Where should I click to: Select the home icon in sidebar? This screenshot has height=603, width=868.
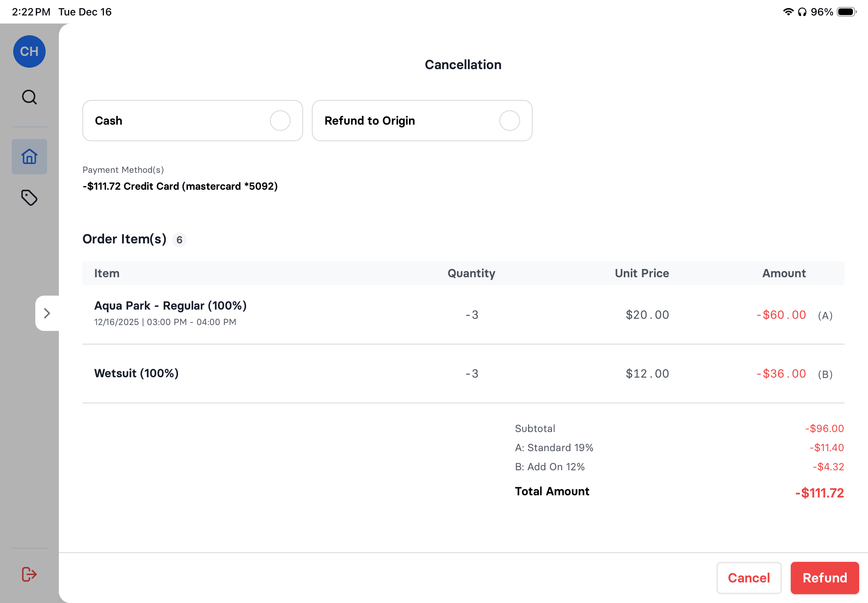click(x=29, y=156)
